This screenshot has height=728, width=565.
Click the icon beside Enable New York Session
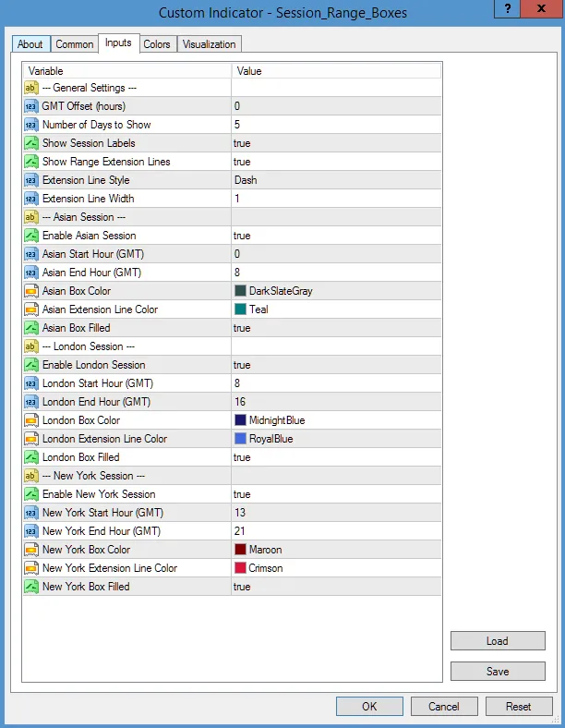(x=31, y=494)
